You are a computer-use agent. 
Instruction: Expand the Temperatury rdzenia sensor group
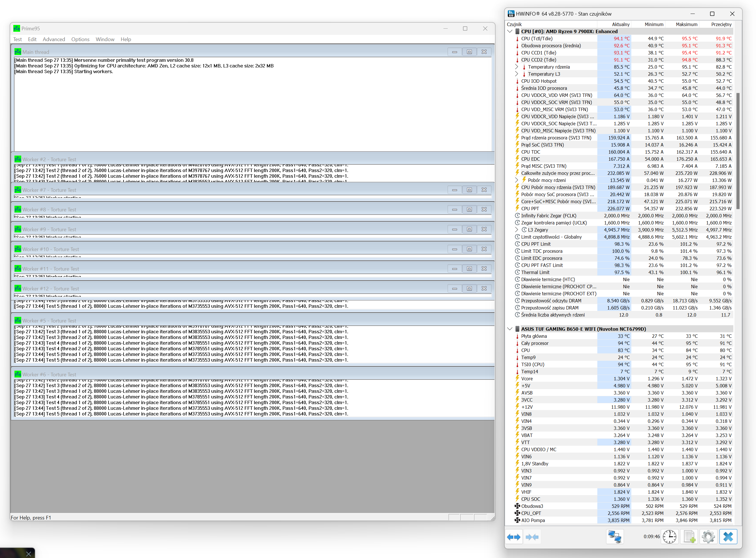[x=517, y=67]
